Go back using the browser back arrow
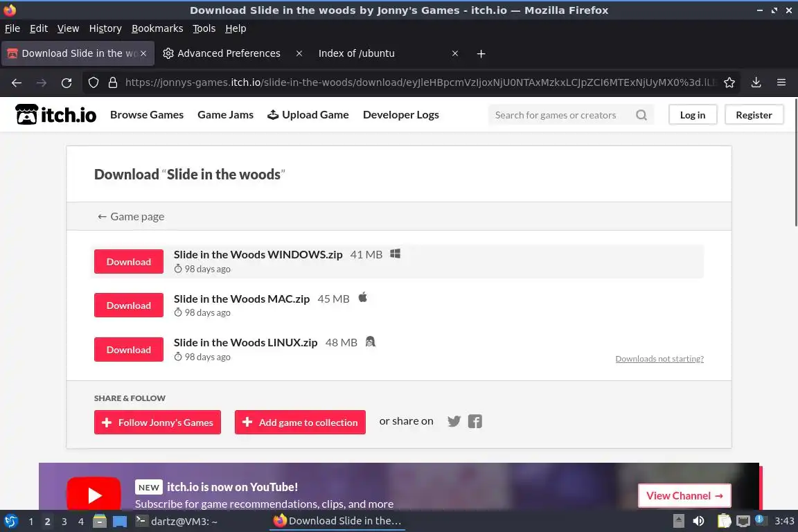Screen dimensions: 798x532 click(17, 82)
